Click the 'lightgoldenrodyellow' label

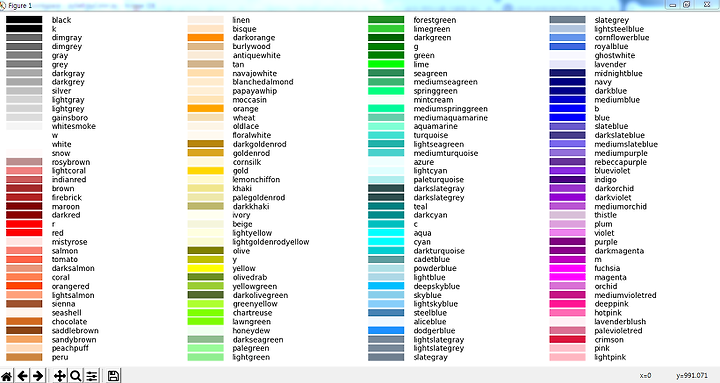[271, 242]
